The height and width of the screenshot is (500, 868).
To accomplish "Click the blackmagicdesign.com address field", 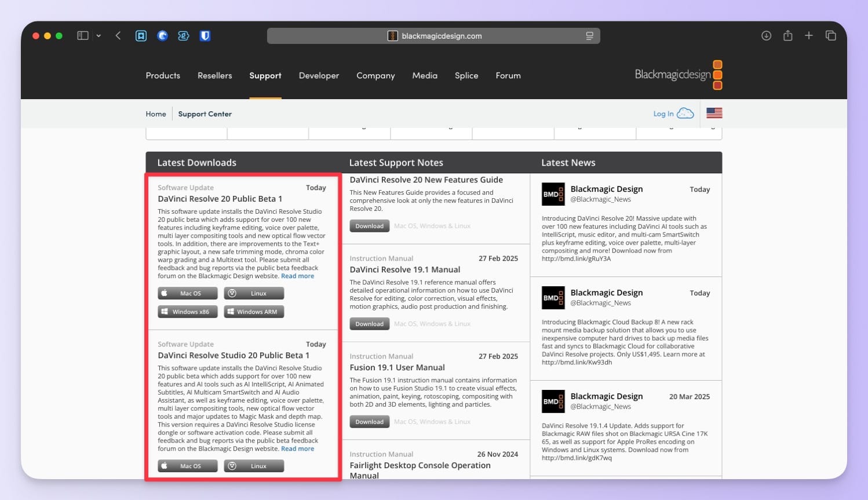I will click(433, 36).
